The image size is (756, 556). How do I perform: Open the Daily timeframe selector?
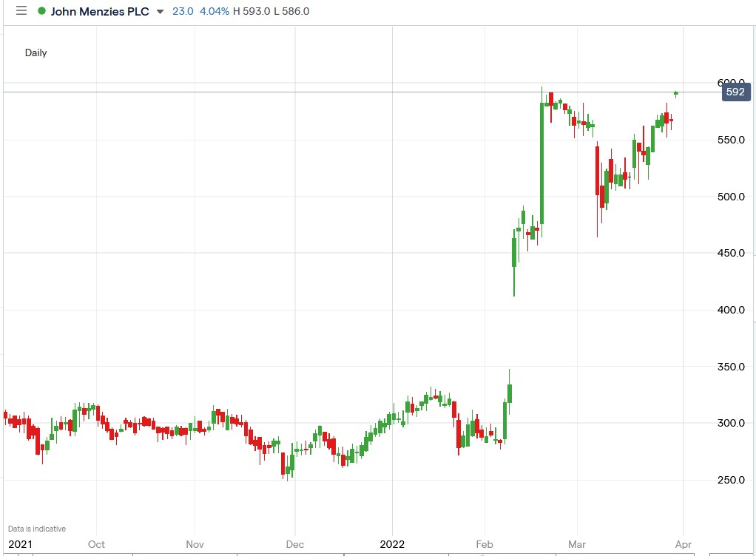click(x=36, y=53)
